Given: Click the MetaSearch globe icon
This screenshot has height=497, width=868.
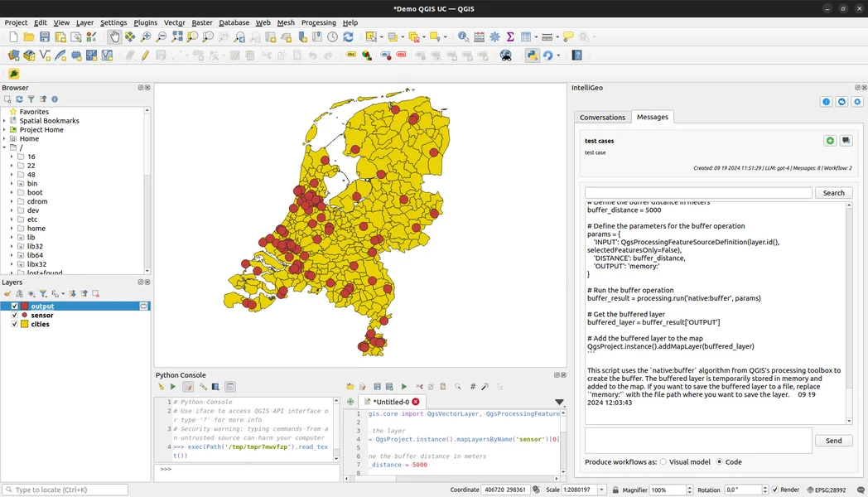Looking at the screenshot, I should tap(505, 55).
